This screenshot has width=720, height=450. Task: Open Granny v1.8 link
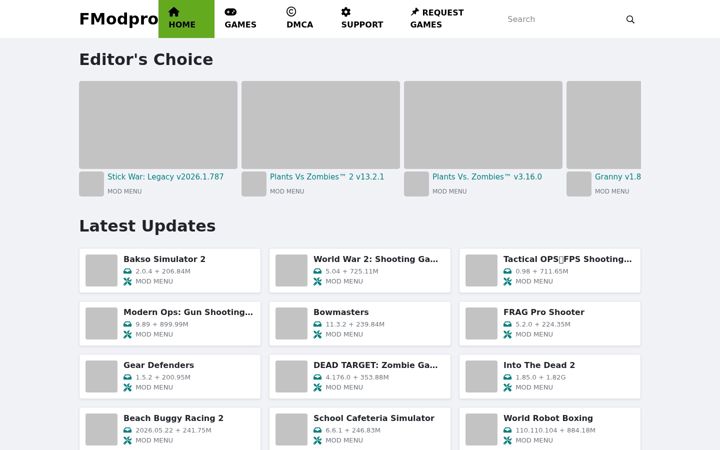coord(618,177)
